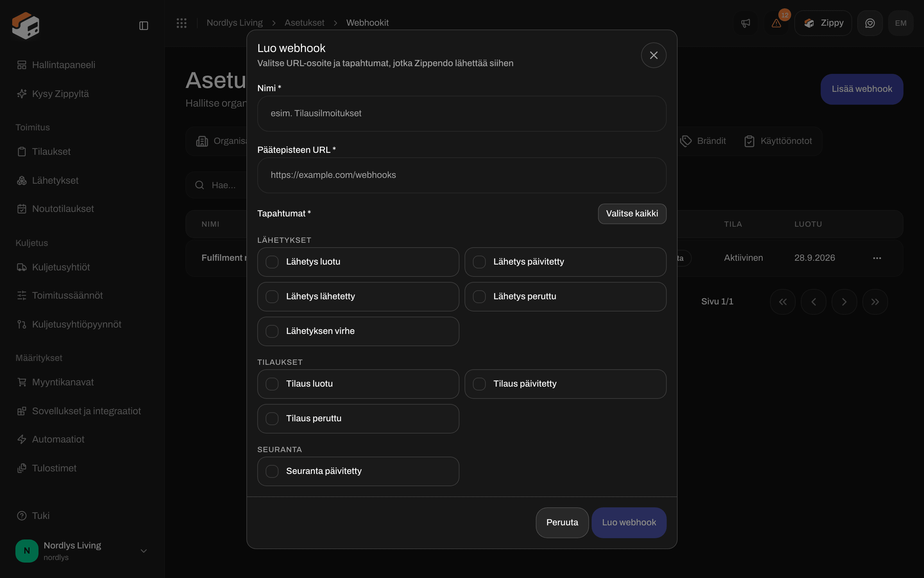
Task: Check the Seuranta päivitetty event
Action: coord(358,471)
